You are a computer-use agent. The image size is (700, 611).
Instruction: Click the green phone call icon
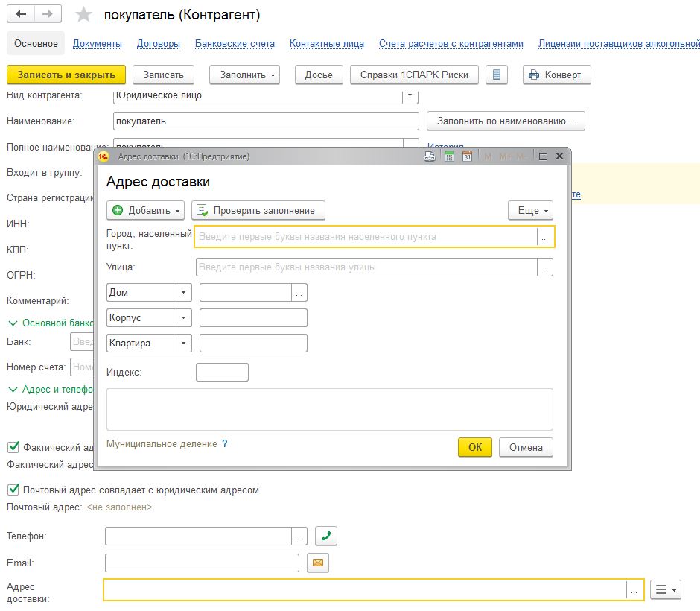(x=325, y=536)
